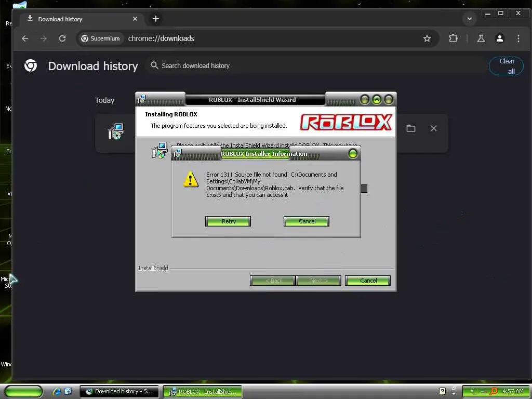Click the help question mark tray icon
This screenshot has width=532, height=399.
coord(442,391)
